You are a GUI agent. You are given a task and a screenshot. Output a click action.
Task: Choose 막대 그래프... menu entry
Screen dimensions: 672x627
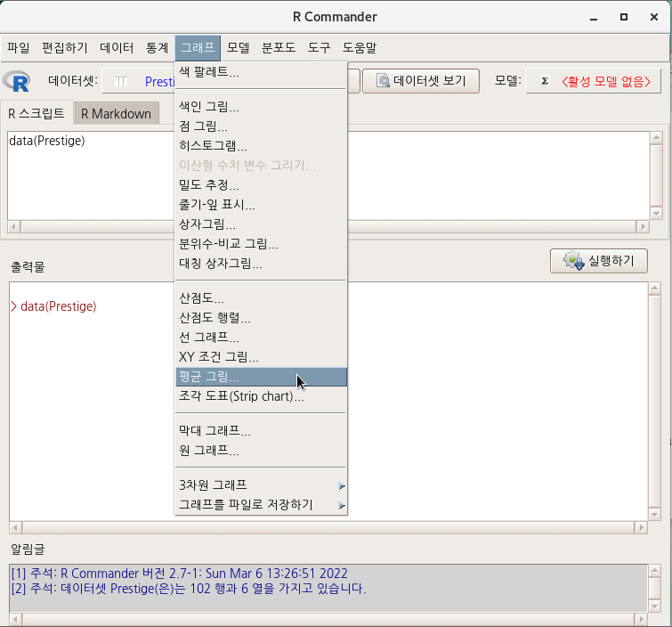point(261,430)
